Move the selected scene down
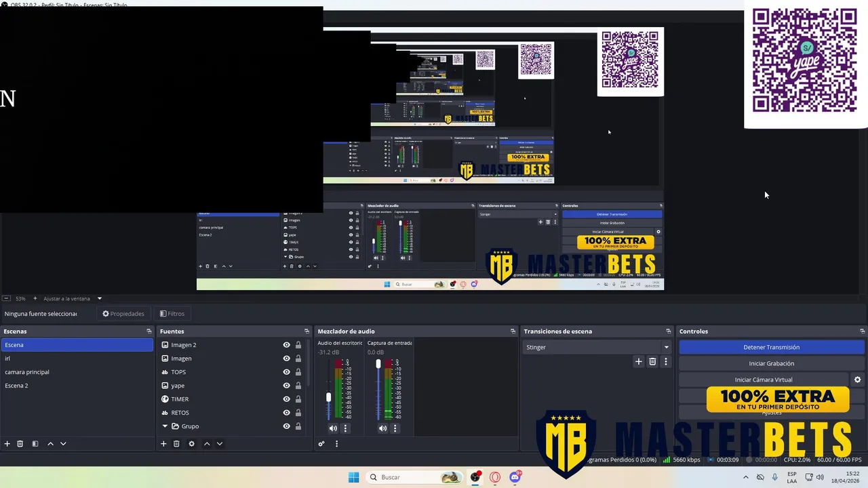The height and width of the screenshot is (488, 868). 63,444
